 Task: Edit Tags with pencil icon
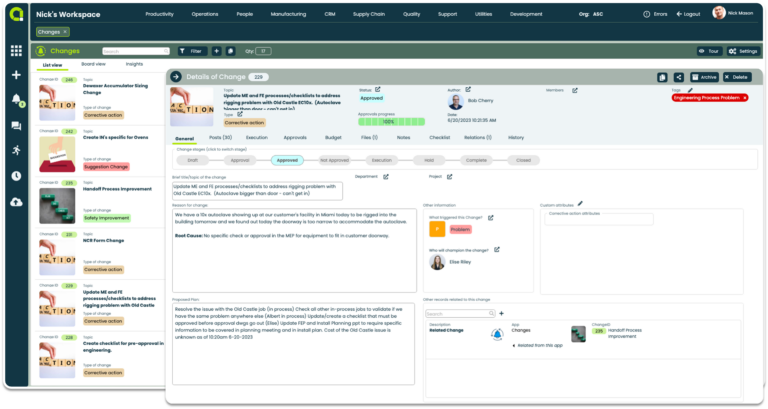[x=690, y=90]
